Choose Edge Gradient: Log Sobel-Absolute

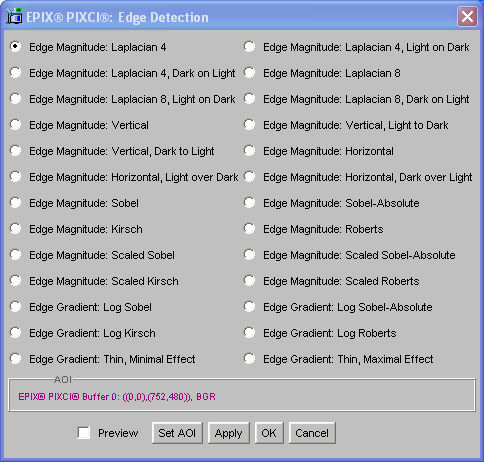coord(250,307)
